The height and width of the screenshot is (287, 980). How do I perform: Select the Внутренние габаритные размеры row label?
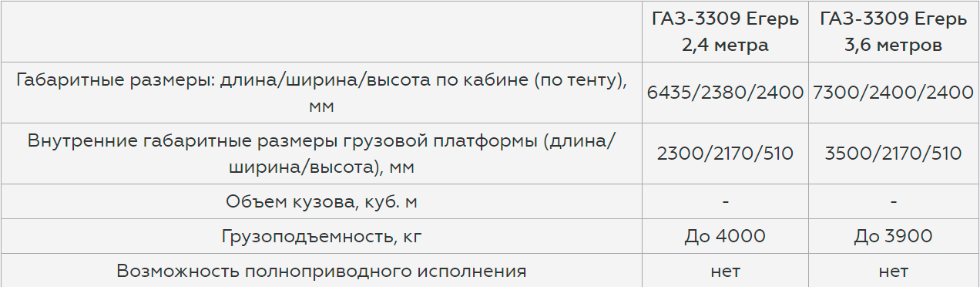tap(321, 154)
